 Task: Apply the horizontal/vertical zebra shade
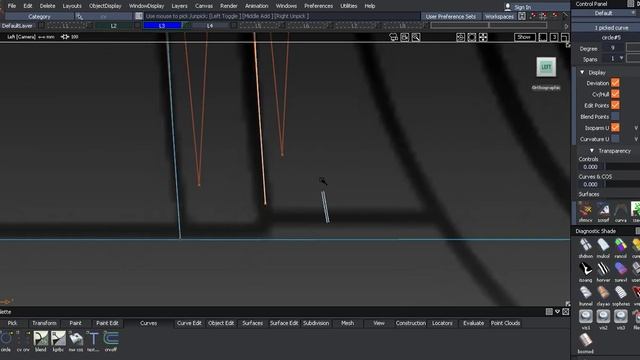tap(603, 270)
